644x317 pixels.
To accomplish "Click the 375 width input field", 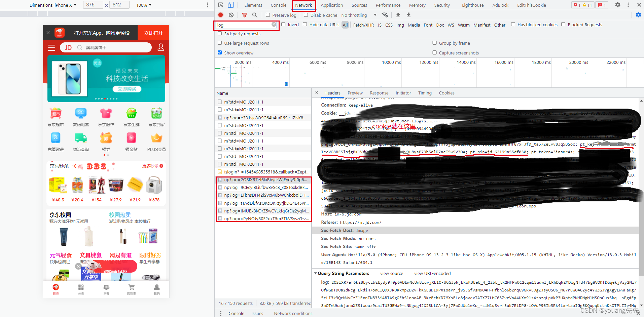I will tap(94, 5).
